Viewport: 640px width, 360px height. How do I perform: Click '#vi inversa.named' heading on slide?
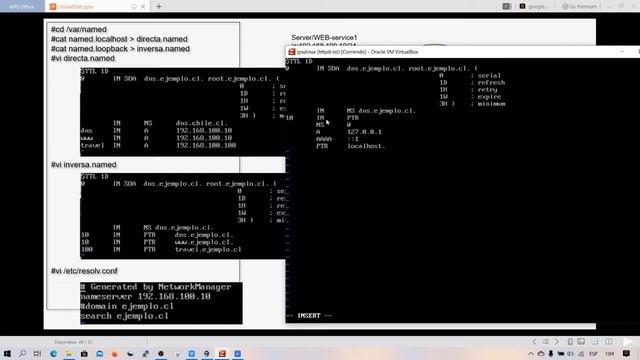coord(84,164)
